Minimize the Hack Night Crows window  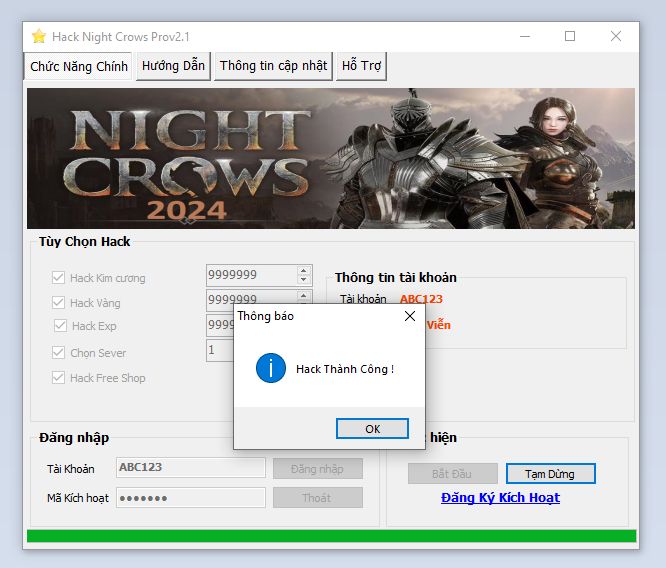click(x=525, y=37)
